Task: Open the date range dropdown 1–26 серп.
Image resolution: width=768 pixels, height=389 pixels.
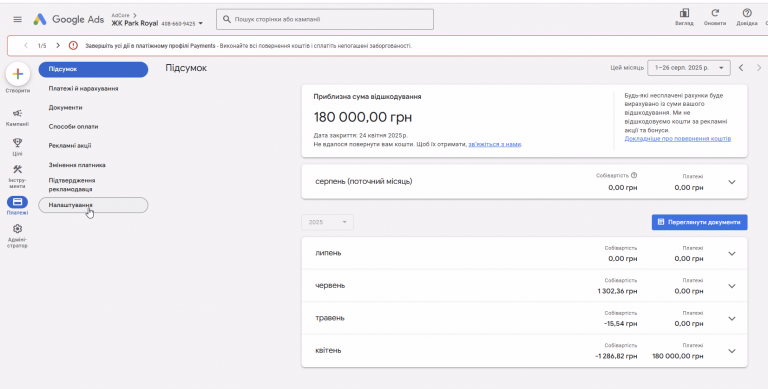Action: [689, 68]
